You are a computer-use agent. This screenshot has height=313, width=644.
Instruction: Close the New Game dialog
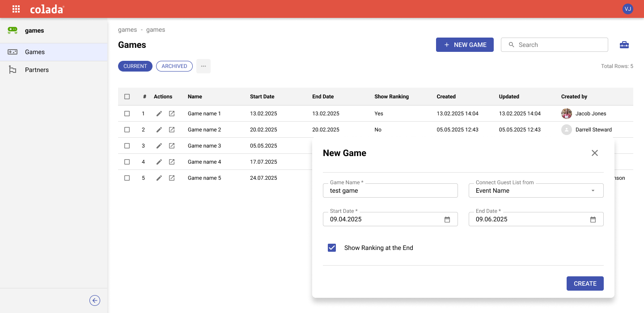click(x=594, y=153)
